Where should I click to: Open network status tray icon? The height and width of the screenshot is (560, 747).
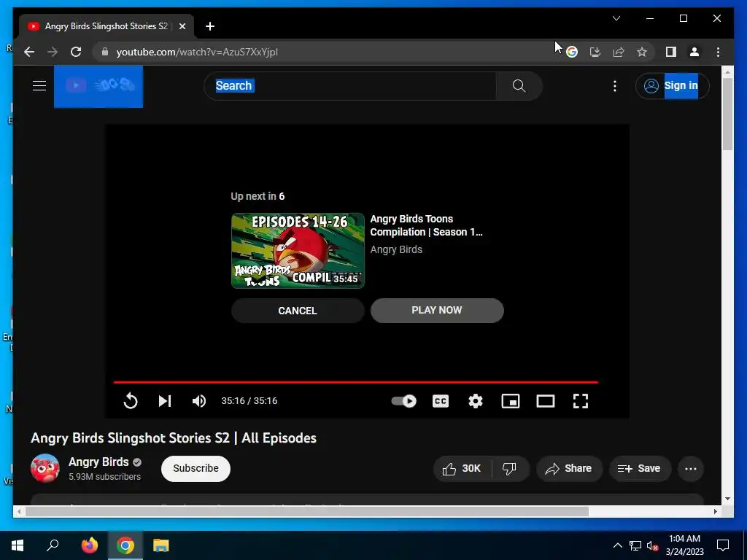635,545
